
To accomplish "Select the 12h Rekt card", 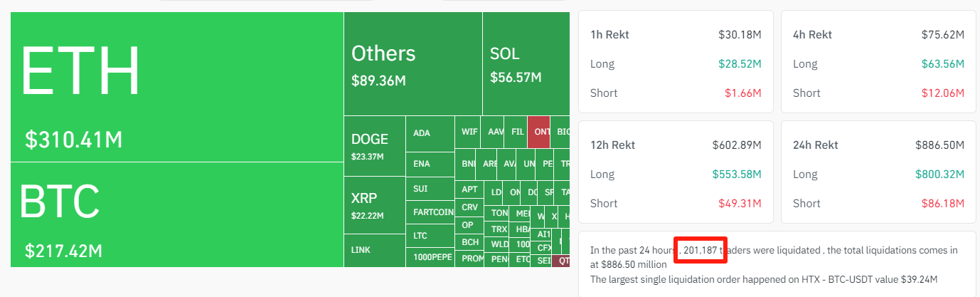I will 676,174.
